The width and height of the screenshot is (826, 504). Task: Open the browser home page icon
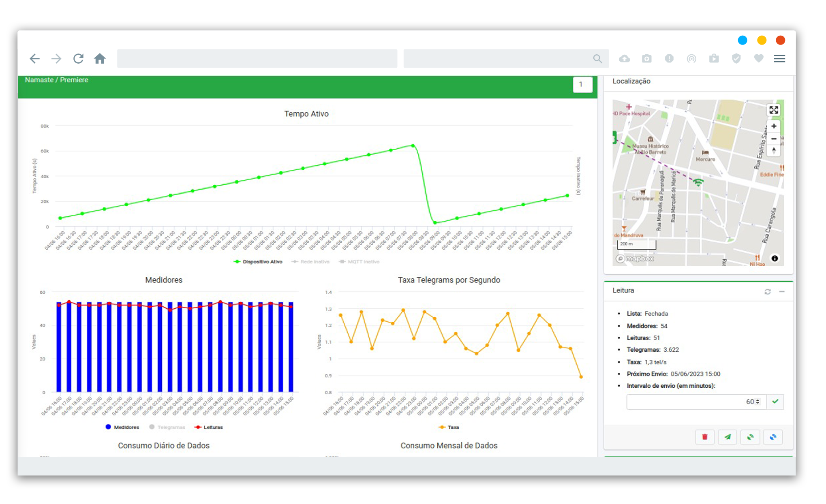(x=100, y=59)
